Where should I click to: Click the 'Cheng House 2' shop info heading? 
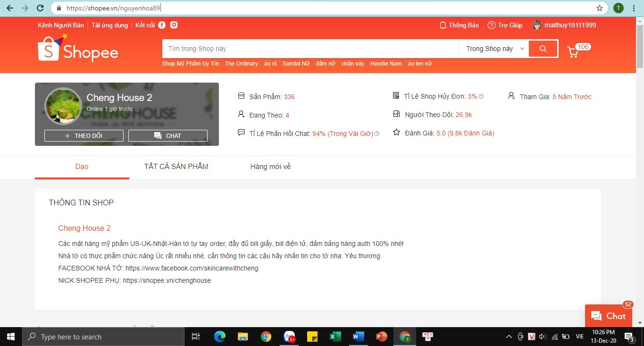pyautogui.click(x=84, y=228)
